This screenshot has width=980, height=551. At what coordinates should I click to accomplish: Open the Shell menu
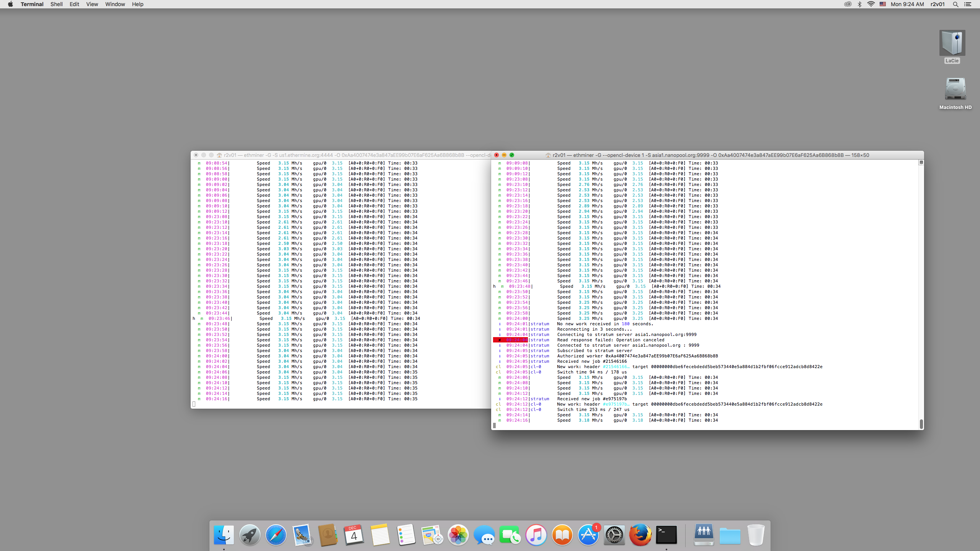tap(56, 4)
